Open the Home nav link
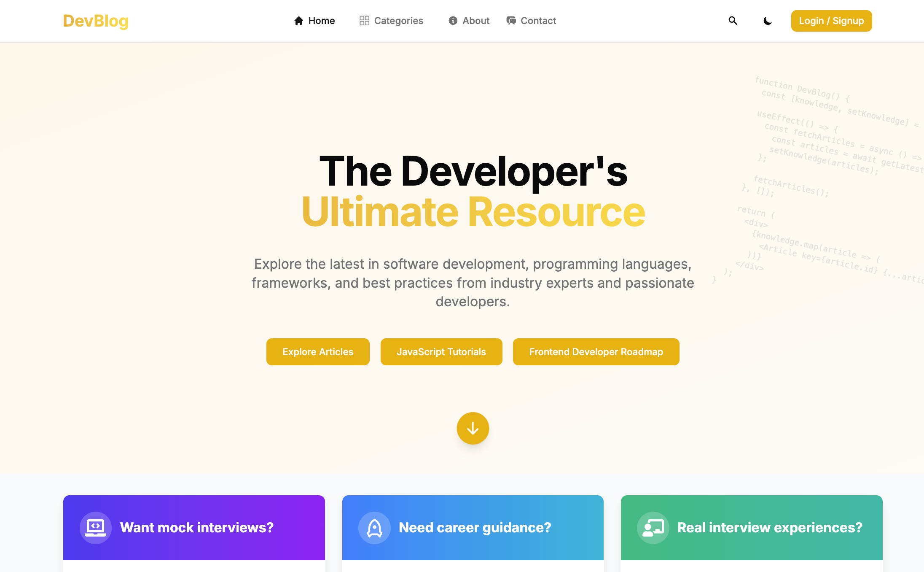This screenshot has width=924, height=572. [x=314, y=21]
